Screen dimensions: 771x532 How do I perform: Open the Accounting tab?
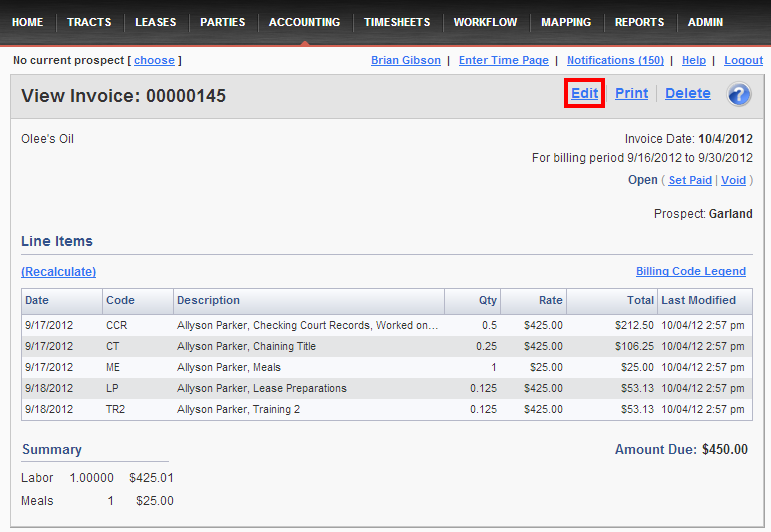coord(304,22)
